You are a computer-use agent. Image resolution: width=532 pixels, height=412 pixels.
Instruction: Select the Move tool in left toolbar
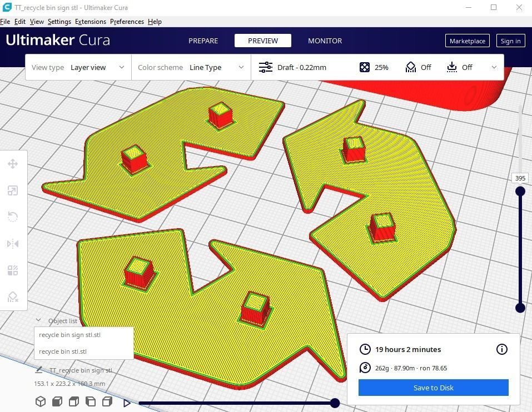click(x=13, y=164)
